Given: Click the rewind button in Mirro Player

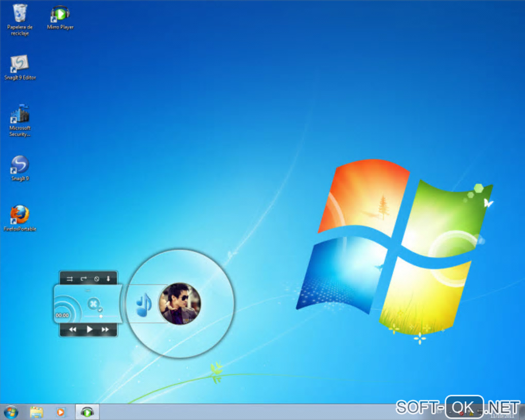Looking at the screenshot, I should point(73,329).
